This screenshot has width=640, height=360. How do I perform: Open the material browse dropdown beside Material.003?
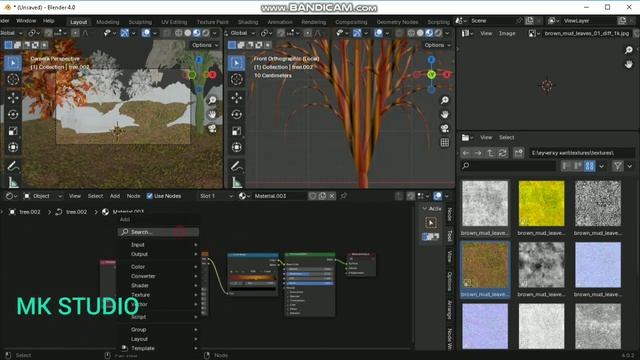click(x=244, y=196)
